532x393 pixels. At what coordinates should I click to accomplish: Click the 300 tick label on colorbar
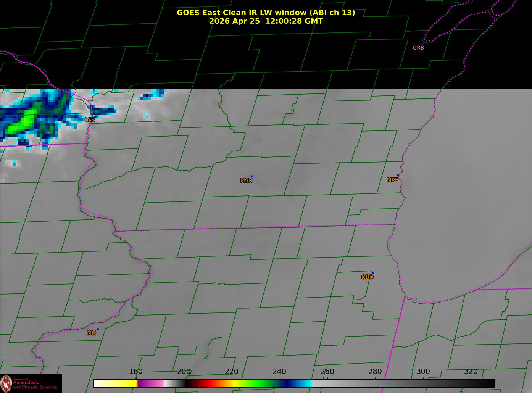click(x=423, y=371)
